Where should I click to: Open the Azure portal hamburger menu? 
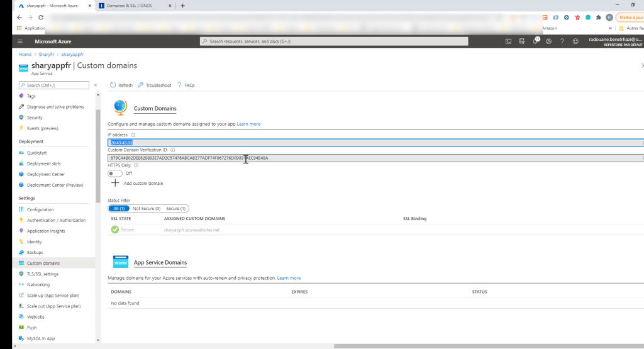[x=20, y=42]
